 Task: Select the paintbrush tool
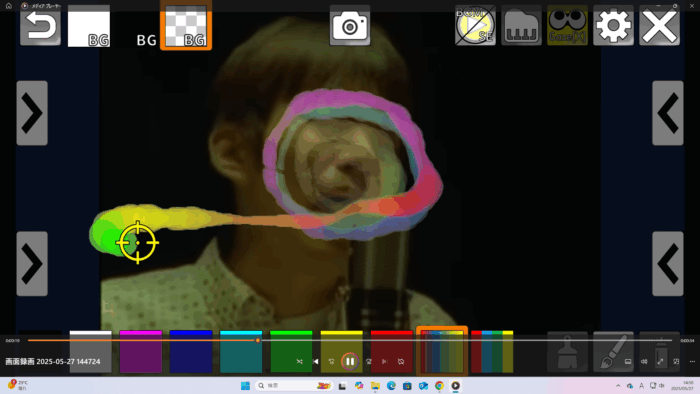tap(613, 352)
